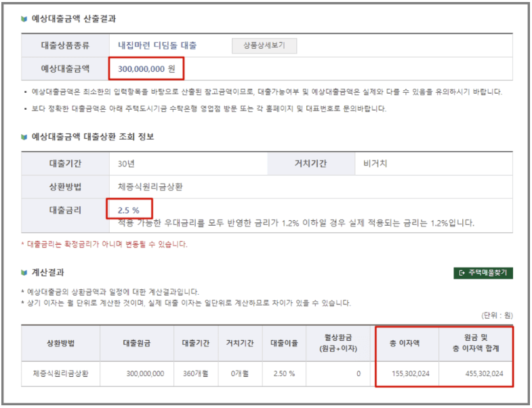Click the red 대출금리는 확정금리가 아니며 notice
The image size is (532, 408).
click(104, 245)
